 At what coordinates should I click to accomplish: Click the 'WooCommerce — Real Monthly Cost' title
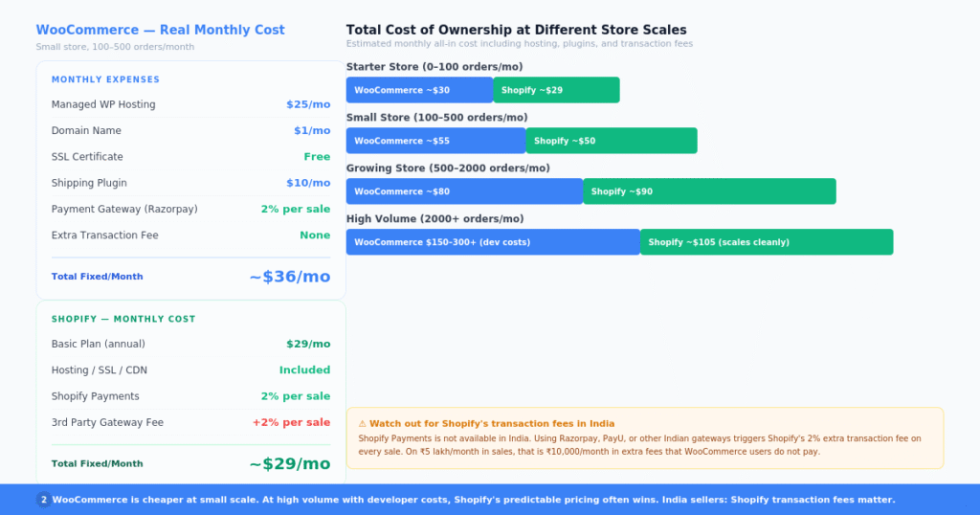[x=160, y=30]
